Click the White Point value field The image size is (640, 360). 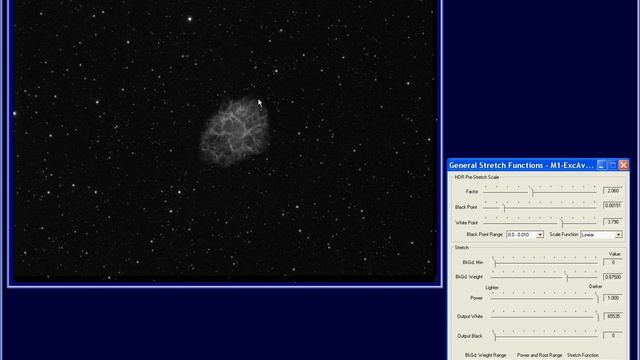(x=613, y=222)
